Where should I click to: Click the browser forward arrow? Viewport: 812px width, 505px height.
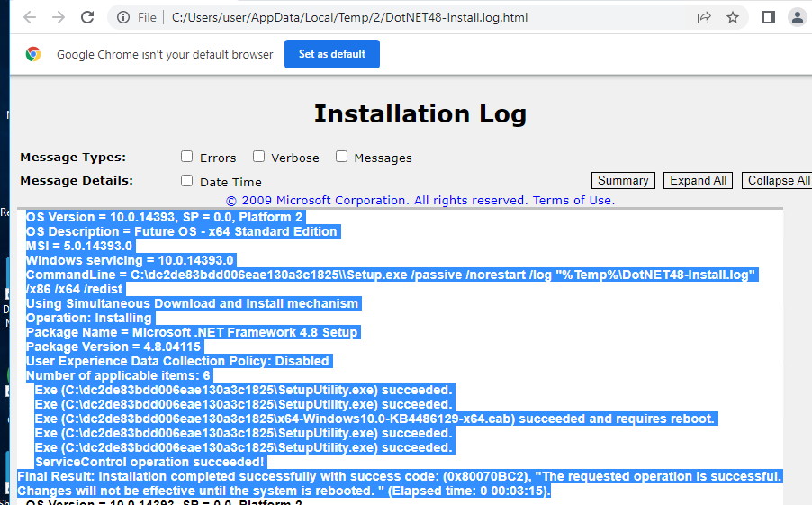click(x=59, y=17)
